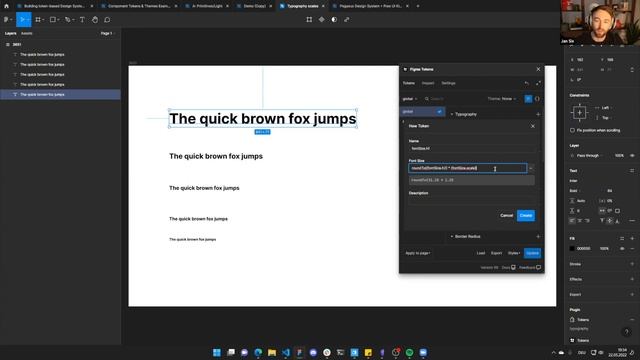
Task: Click the Edit object icon in top toolbar
Action: tap(309, 20)
